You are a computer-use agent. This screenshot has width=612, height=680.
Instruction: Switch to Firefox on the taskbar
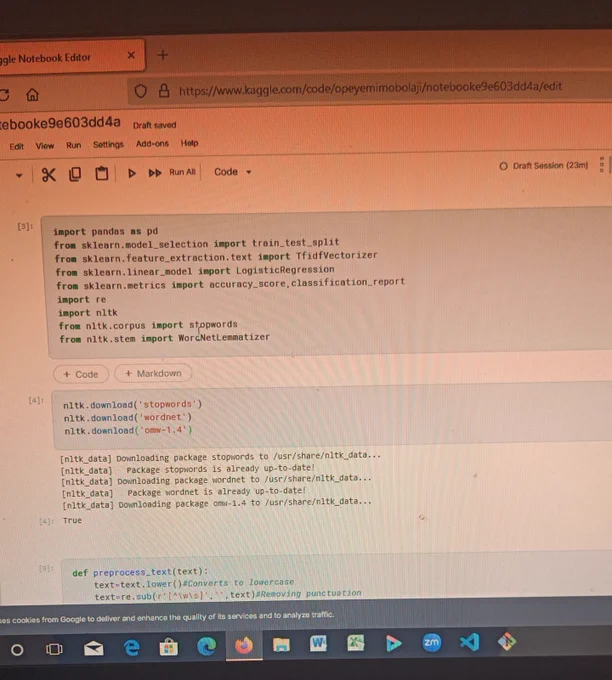[x=244, y=646]
